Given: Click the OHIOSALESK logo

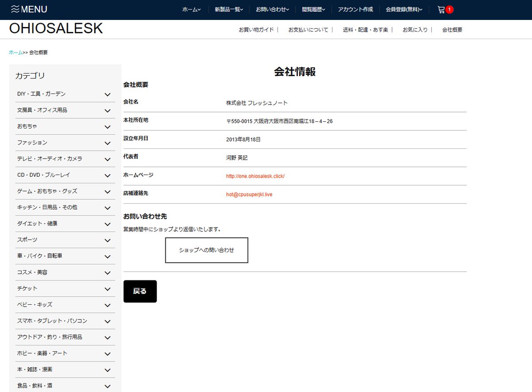Looking at the screenshot, I should point(55,28).
